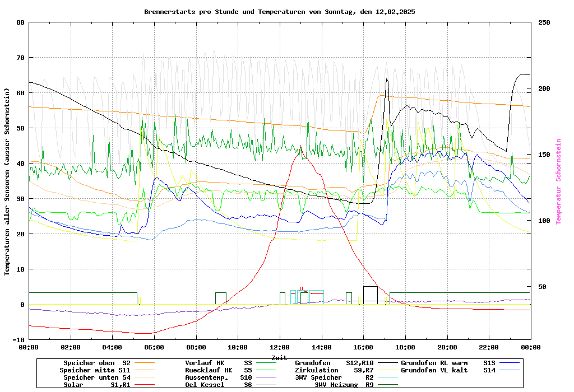Screen dimensions: 574x392
Task: Click the 'Speicher oben S2' legend label
Action: coord(96,363)
